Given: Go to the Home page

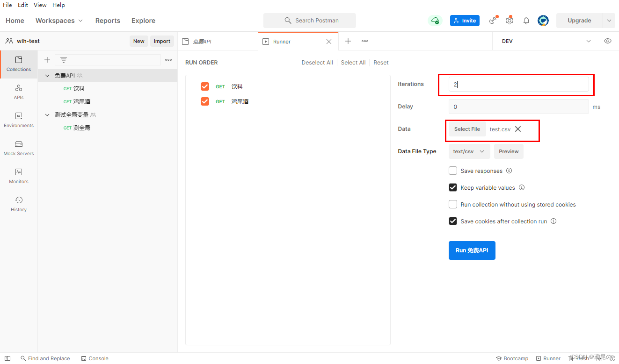Looking at the screenshot, I should [x=15, y=21].
